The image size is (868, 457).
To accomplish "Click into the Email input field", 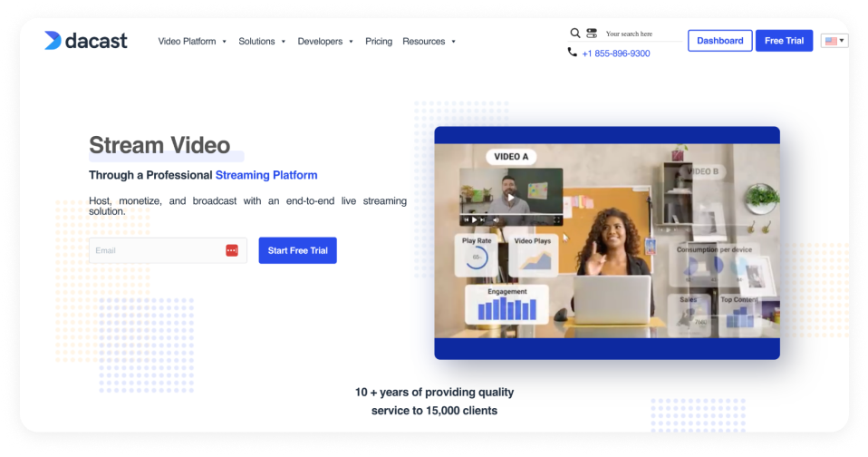I will pos(156,250).
